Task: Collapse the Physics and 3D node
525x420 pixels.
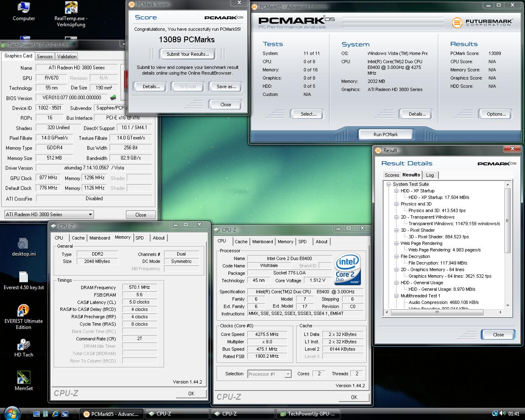Action: click(x=397, y=204)
